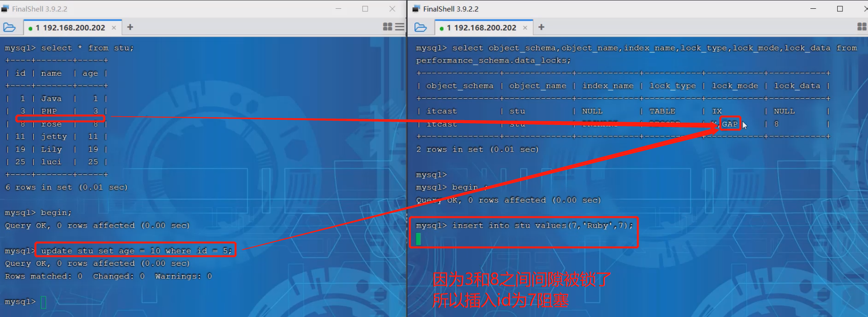
Task: Click the 'lock_data' column header
Action: (797, 86)
